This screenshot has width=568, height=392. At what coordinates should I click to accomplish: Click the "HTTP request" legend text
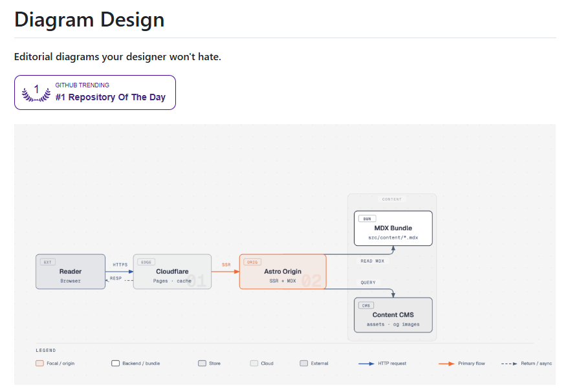(x=392, y=364)
